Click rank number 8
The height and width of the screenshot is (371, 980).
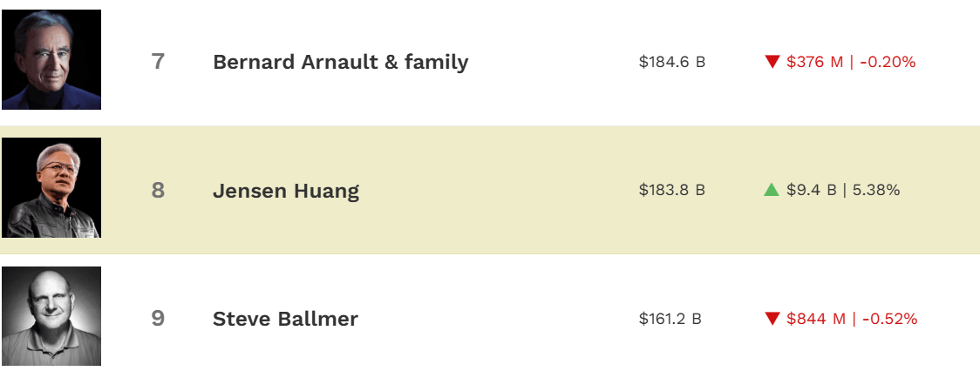(x=158, y=190)
